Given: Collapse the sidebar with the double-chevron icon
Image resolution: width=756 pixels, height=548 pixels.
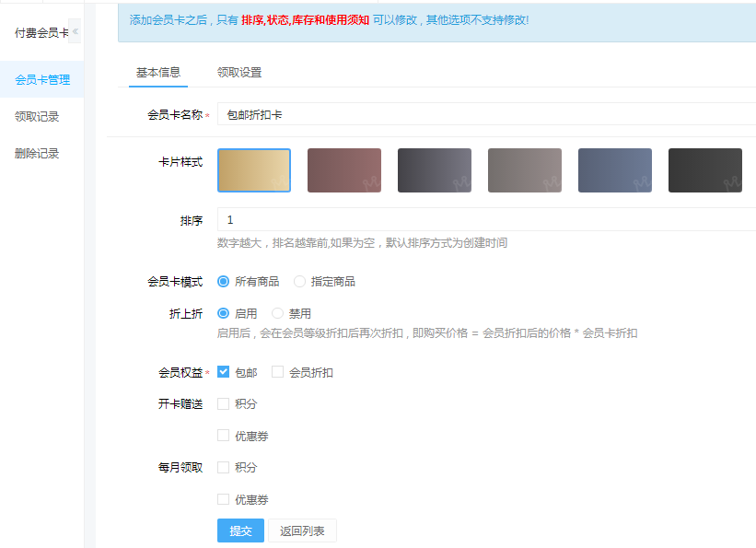Looking at the screenshot, I should click(76, 31).
